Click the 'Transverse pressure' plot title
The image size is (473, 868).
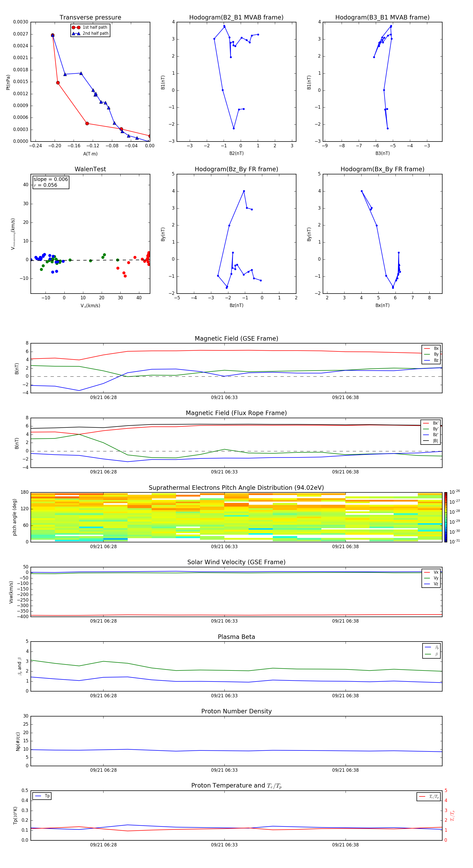90,17
